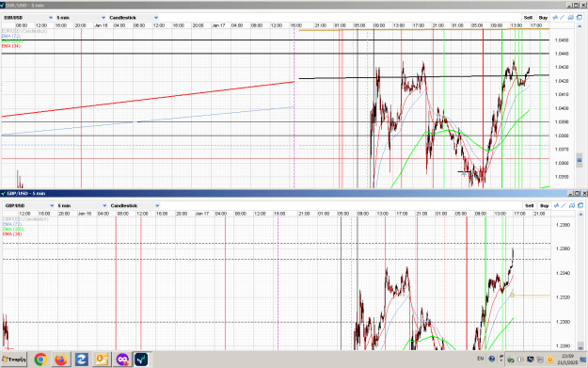Open network monitor tray icon

pyautogui.click(x=531, y=360)
